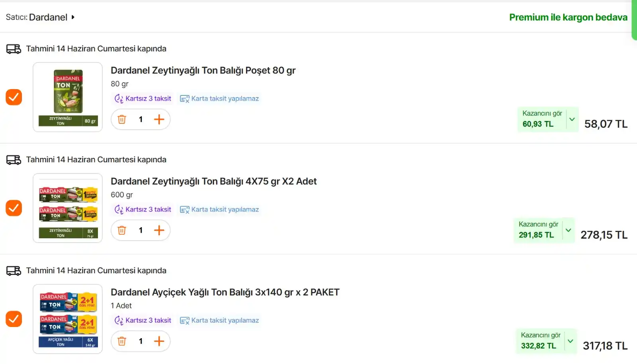Click Kartsız 3 taksit icon on Poşet item
Image resolution: width=637 pixels, height=364 pixels.
coord(119,99)
